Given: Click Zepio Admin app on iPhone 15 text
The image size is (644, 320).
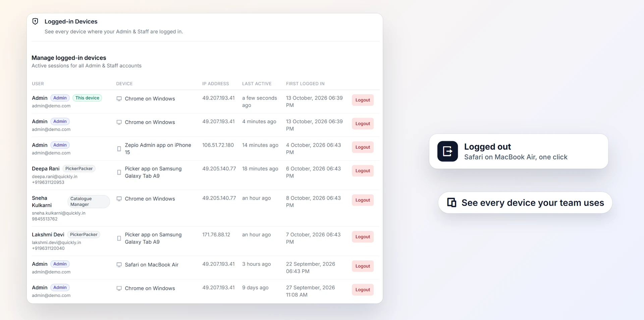Looking at the screenshot, I should (158, 149).
